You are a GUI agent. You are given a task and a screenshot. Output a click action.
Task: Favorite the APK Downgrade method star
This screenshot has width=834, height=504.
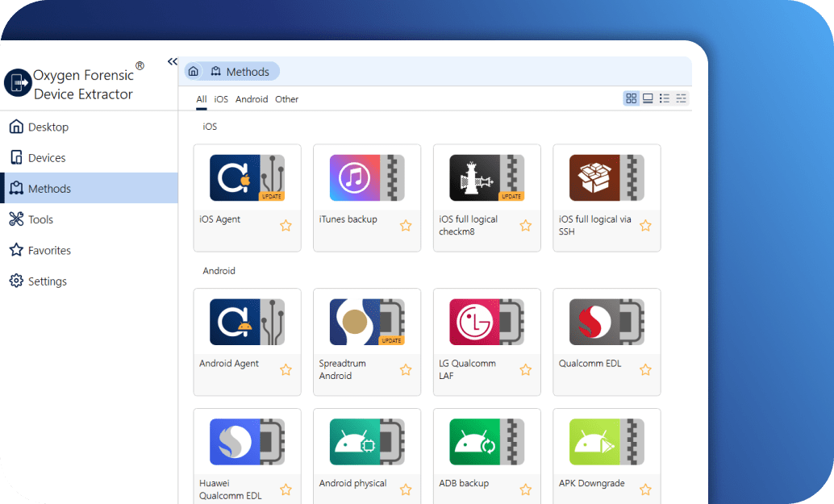point(646,489)
